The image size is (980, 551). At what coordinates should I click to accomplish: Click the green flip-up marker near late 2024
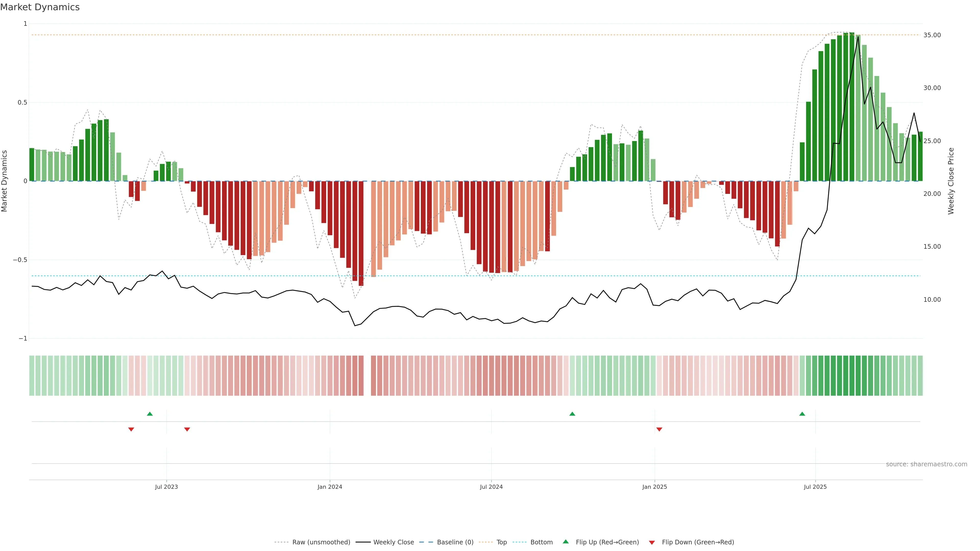pyautogui.click(x=572, y=414)
